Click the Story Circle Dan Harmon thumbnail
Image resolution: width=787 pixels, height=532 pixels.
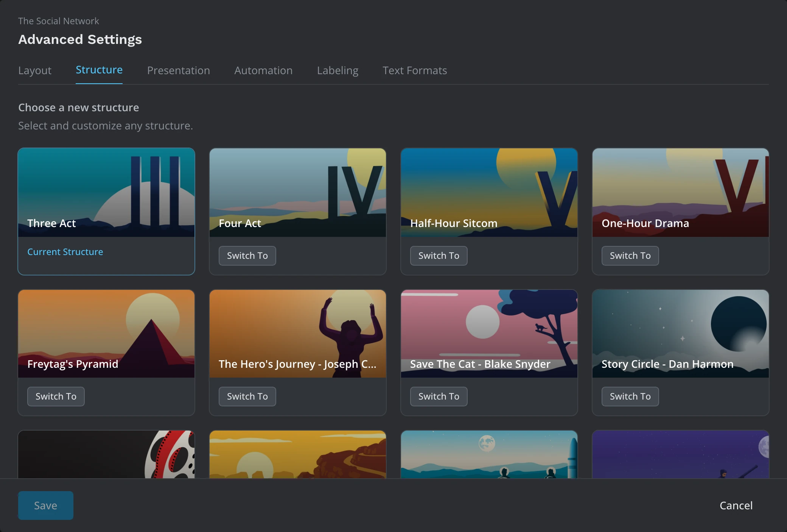[681, 334]
